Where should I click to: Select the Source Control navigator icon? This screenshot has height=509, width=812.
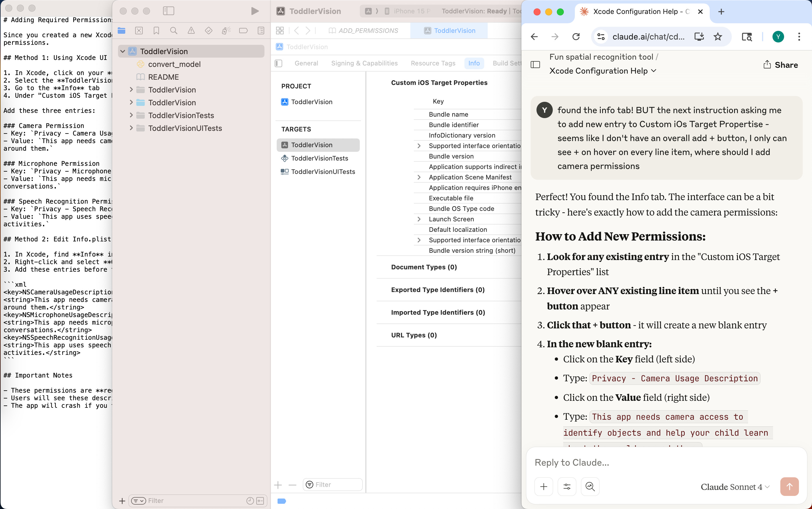pos(139,31)
